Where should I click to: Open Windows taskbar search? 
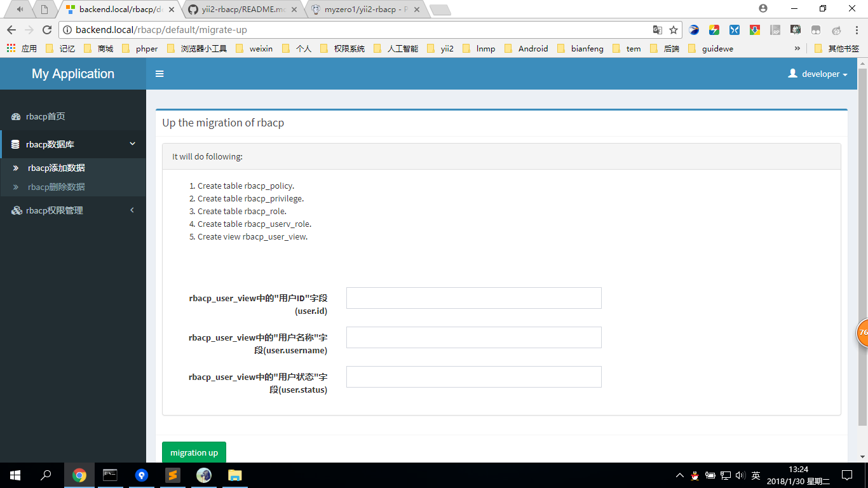tap(46, 475)
